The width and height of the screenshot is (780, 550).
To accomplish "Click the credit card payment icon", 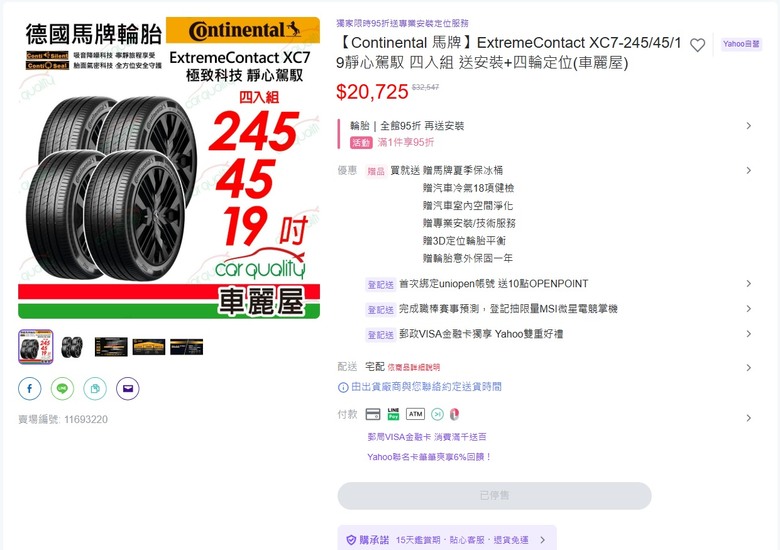I will 373,414.
